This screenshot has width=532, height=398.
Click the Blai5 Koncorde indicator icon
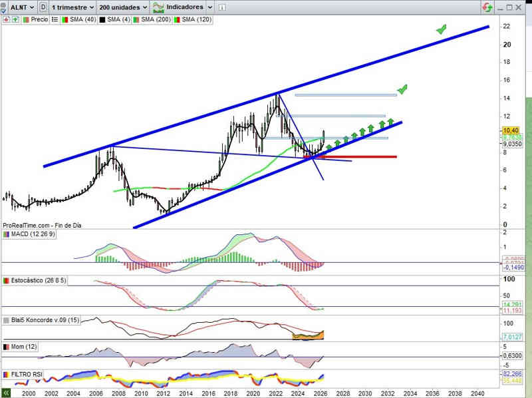(6, 320)
